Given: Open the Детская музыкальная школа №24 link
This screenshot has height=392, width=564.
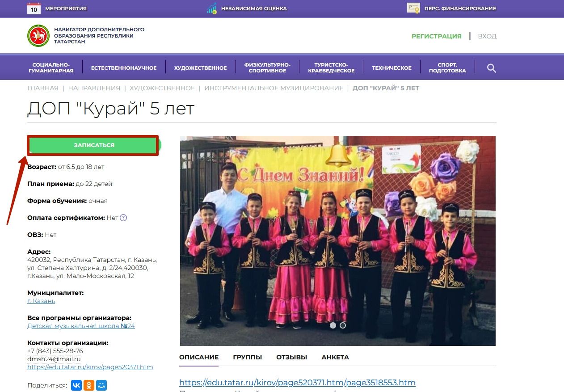Looking at the screenshot, I should [81, 326].
